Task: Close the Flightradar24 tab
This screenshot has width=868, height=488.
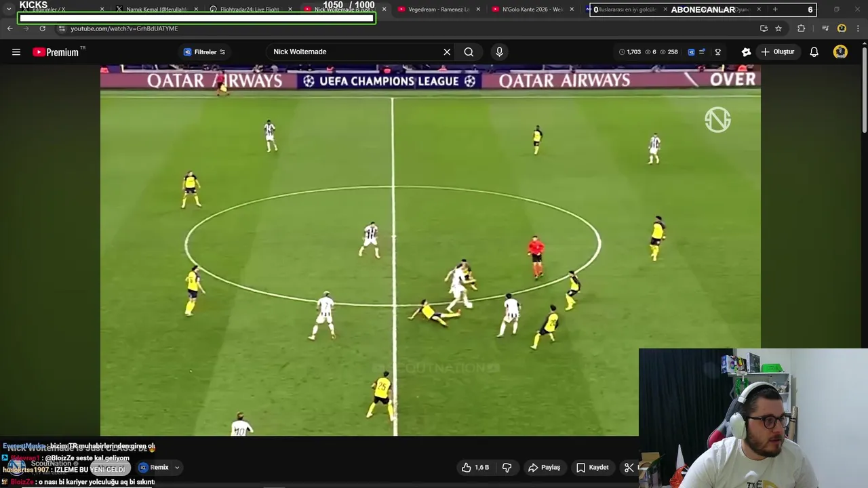Action: 290,9
